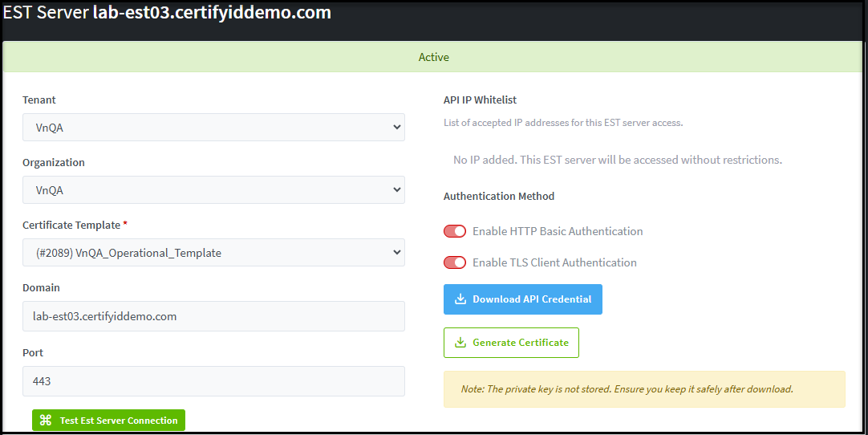This screenshot has width=868, height=435.
Task: Click the Active status banner
Action: click(x=434, y=57)
